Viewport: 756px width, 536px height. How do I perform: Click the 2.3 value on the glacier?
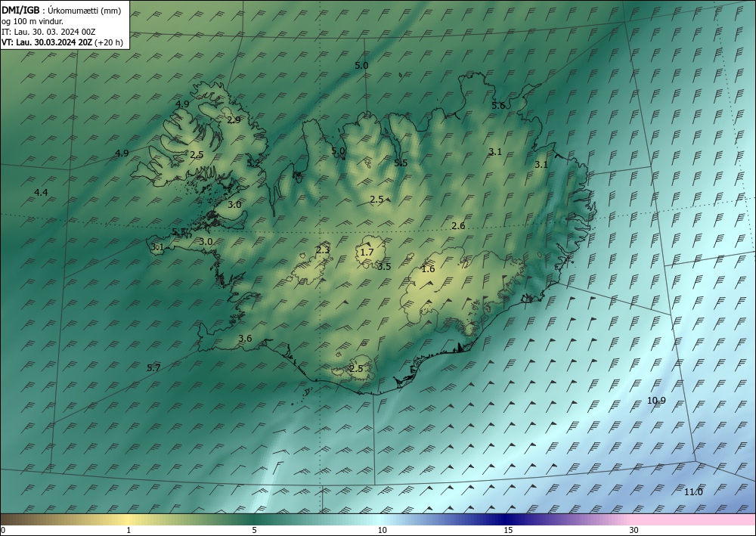click(x=323, y=250)
